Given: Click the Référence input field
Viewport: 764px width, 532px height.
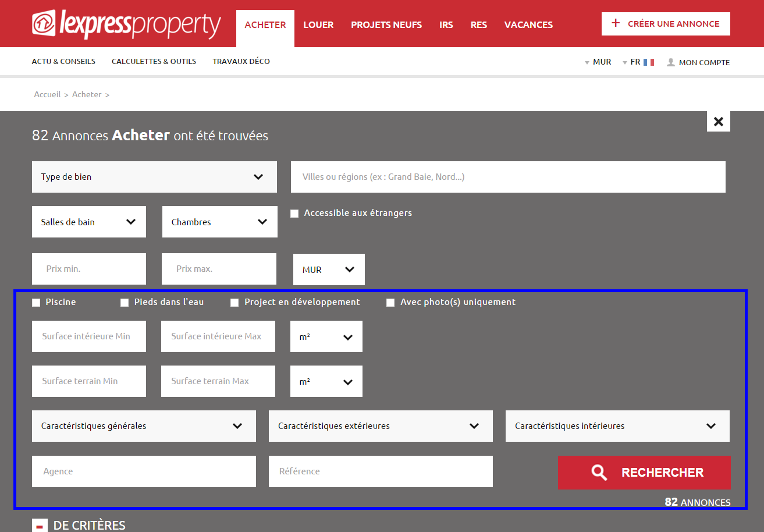Looking at the screenshot, I should (381, 471).
